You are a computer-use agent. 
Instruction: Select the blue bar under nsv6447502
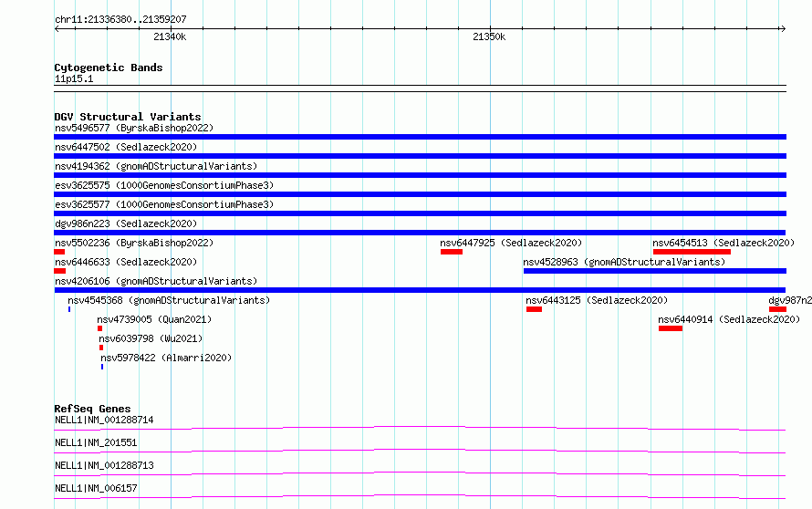click(x=420, y=156)
